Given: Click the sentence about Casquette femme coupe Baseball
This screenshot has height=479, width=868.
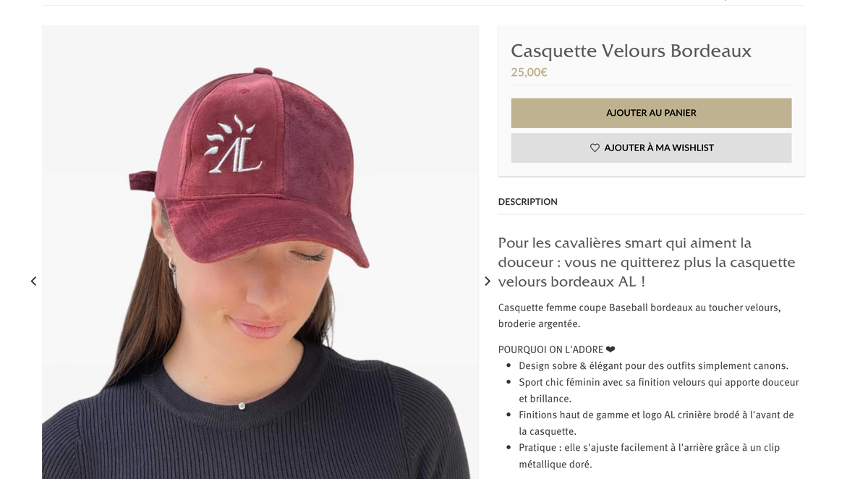Looking at the screenshot, I should pyautogui.click(x=639, y=315).
